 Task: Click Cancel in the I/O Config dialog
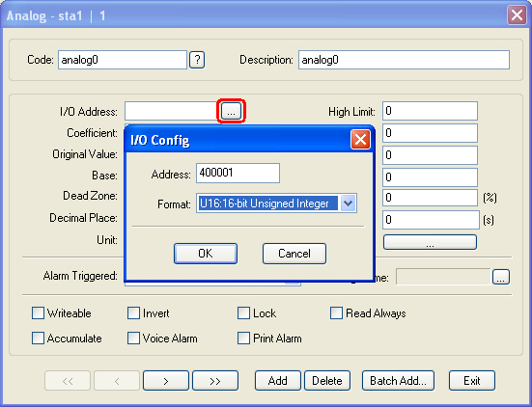point(294,254)
